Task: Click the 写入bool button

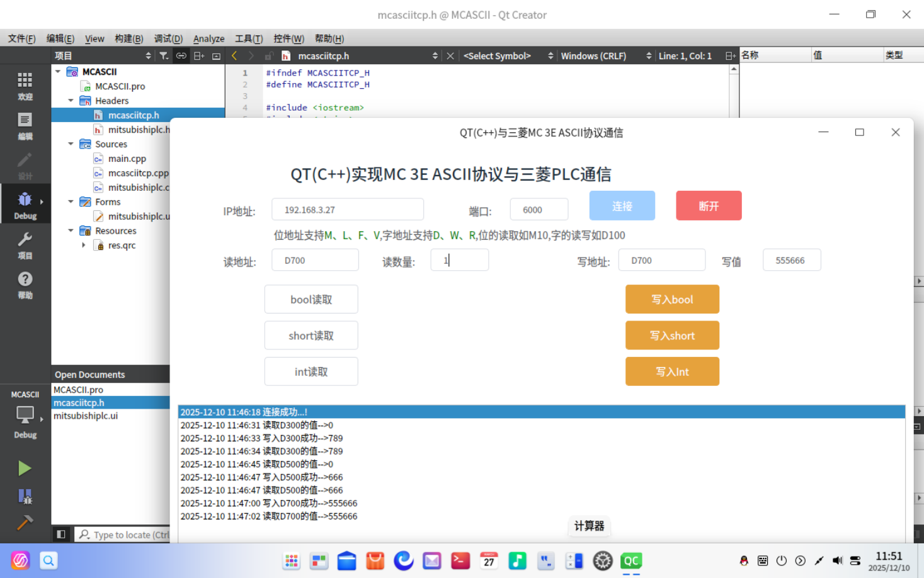Action: 672,299
